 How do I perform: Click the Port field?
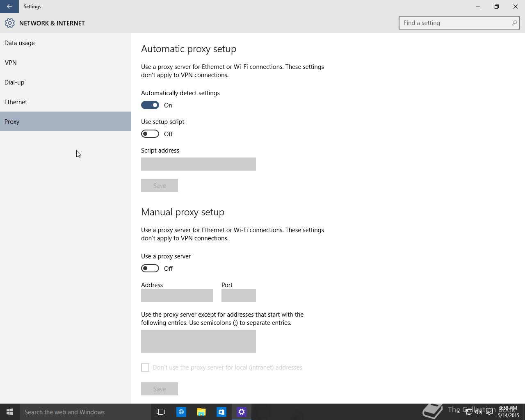click(x=239, y=295)
